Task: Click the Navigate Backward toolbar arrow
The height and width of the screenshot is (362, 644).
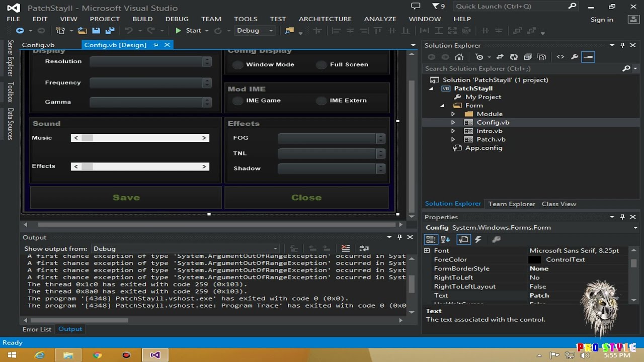Action: (x=20, y=31)
